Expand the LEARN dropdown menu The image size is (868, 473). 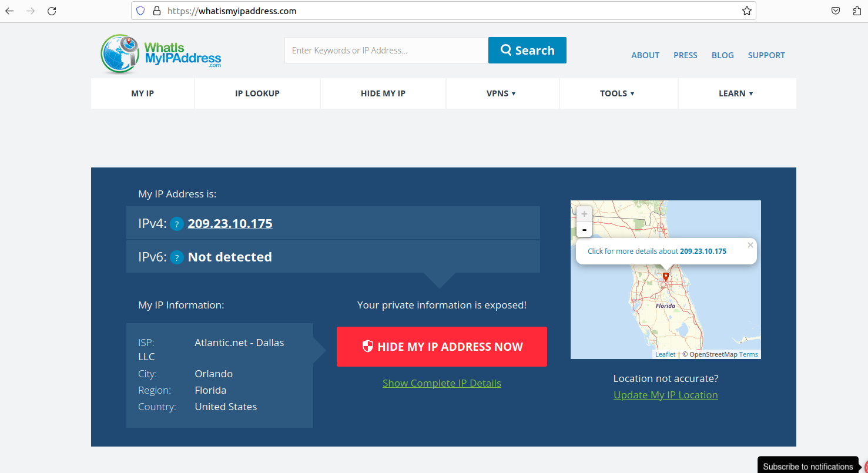(735, 93)
